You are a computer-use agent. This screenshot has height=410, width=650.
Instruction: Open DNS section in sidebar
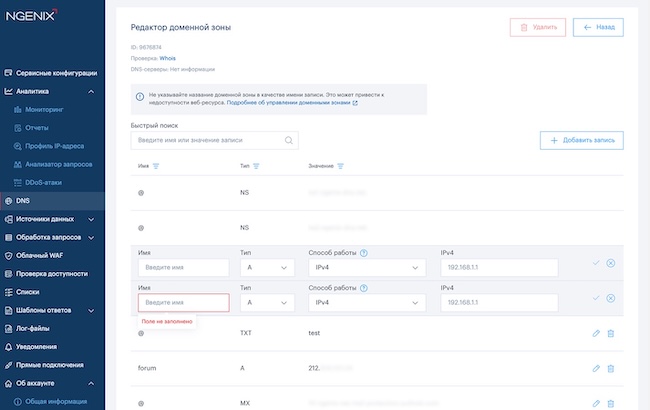[x=23, y=201]
